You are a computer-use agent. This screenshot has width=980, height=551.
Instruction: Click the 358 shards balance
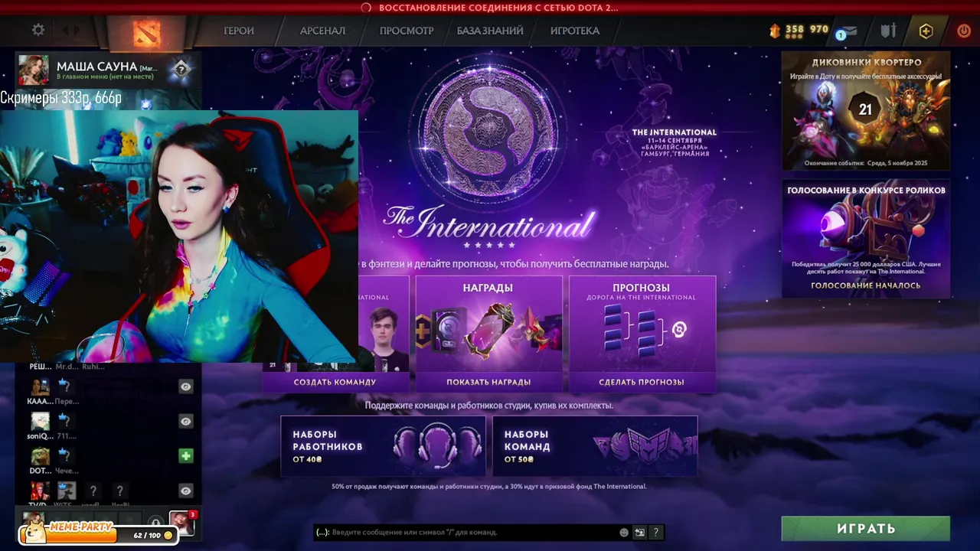[x=795, y=30]
